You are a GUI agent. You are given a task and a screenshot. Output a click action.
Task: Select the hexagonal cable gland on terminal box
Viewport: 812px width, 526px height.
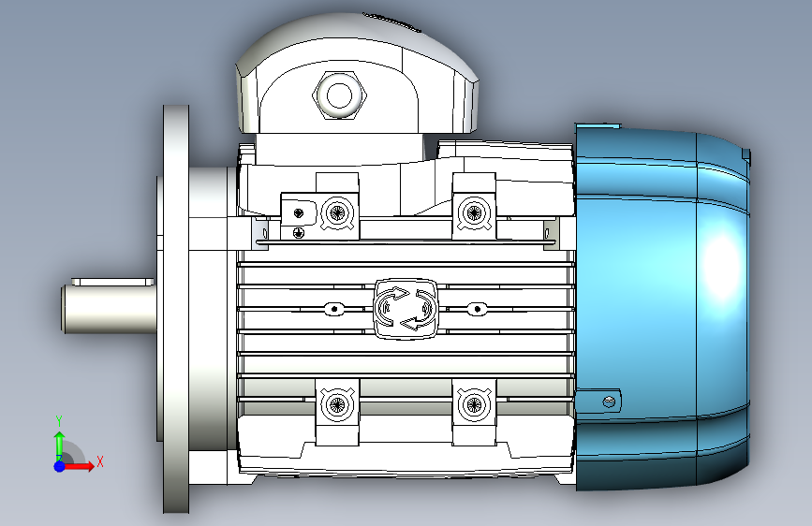coord(339,95)
